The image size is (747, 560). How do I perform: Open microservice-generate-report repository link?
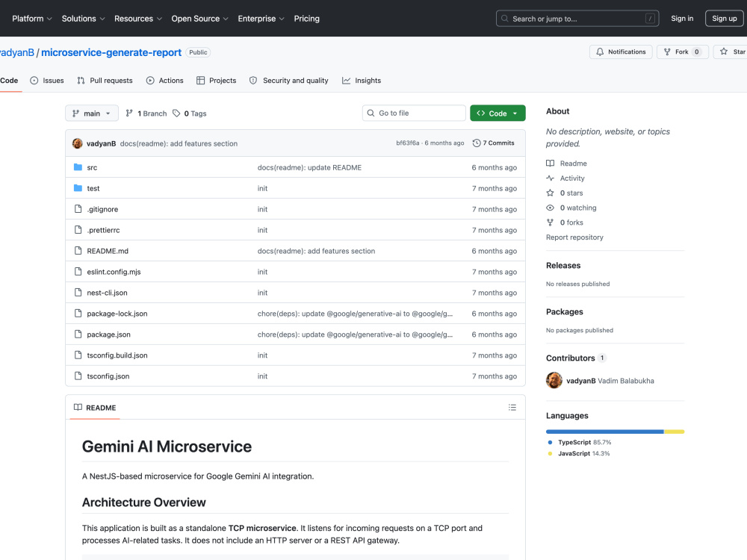111,52
